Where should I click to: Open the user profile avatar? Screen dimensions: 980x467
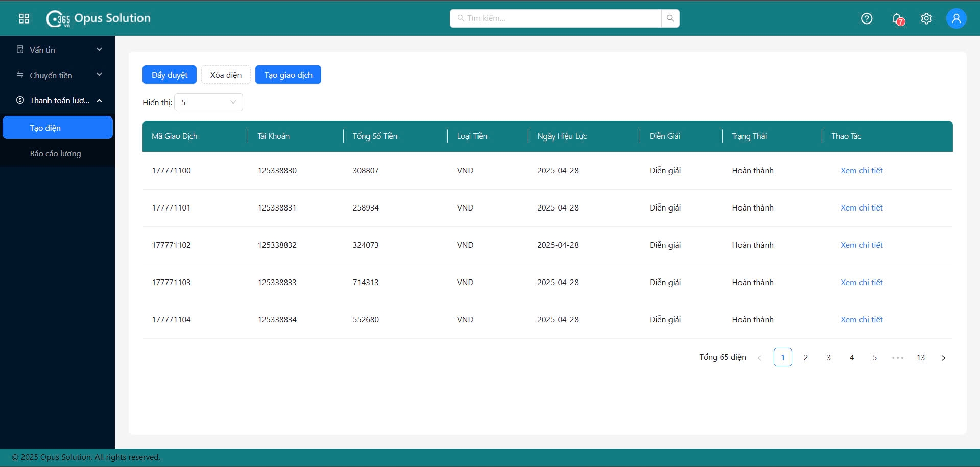click(x=956, y=19)
